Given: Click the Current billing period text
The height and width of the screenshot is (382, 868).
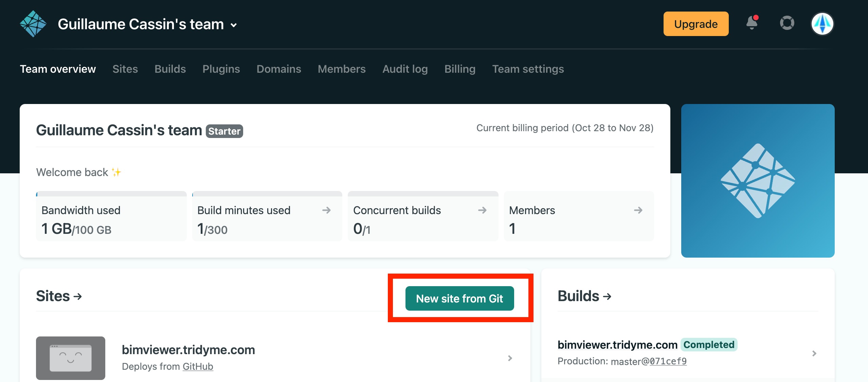Looking at the screenshot, I should click(x=565, y=128).
